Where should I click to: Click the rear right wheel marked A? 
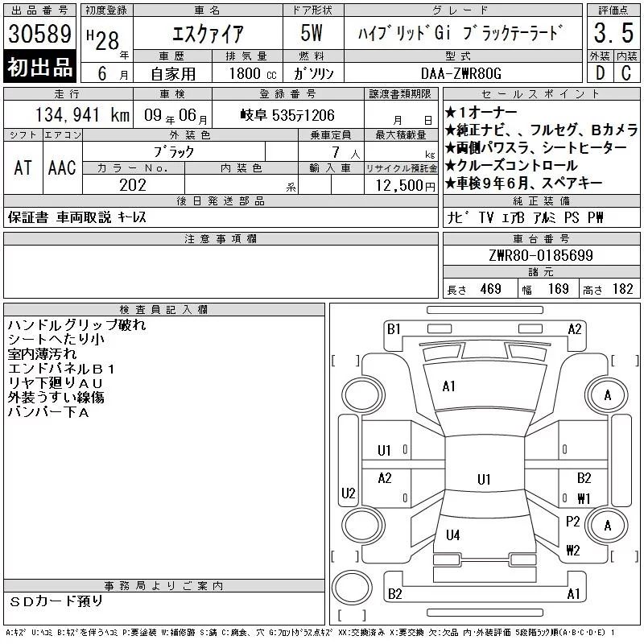[x=607, y=526]
